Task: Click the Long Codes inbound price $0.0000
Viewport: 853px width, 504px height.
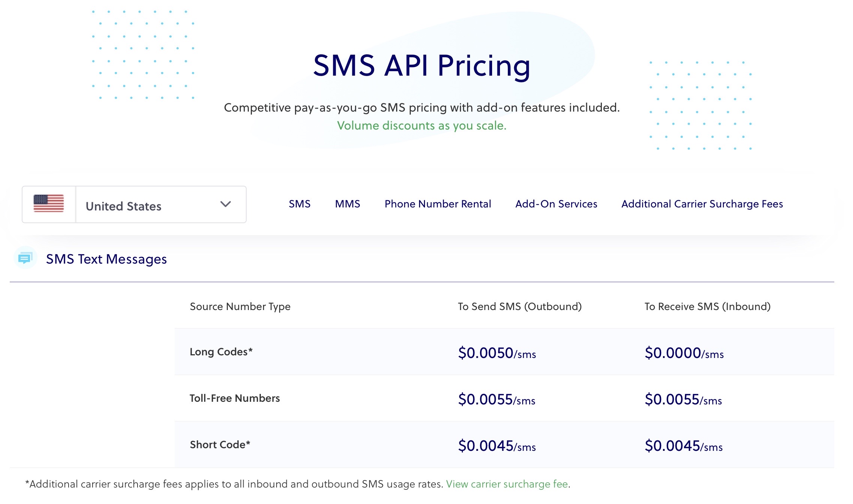Action: [x=684, y=353]
